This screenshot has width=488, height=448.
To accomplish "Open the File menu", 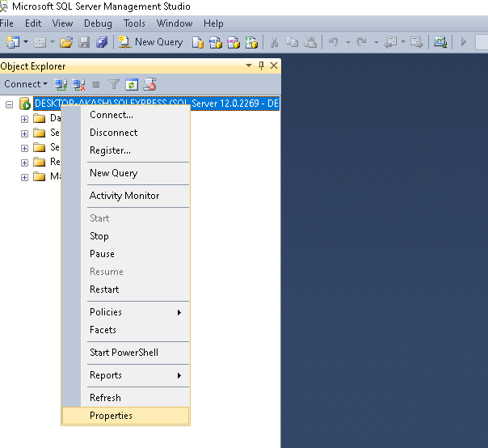I will tap(6, 23).
